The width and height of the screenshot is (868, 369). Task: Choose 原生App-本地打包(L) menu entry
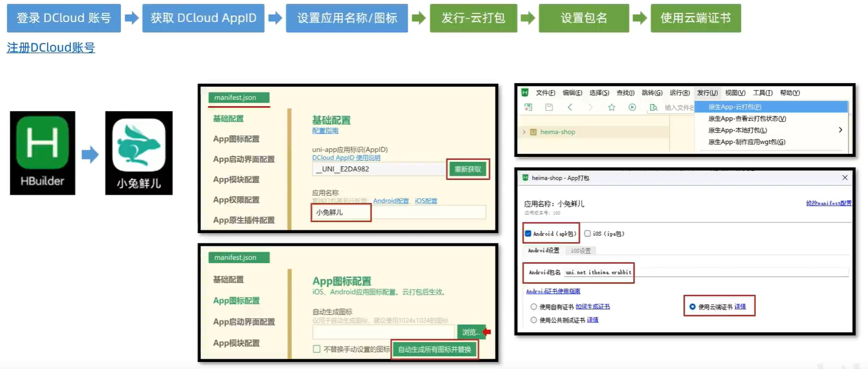pos(771,130)
